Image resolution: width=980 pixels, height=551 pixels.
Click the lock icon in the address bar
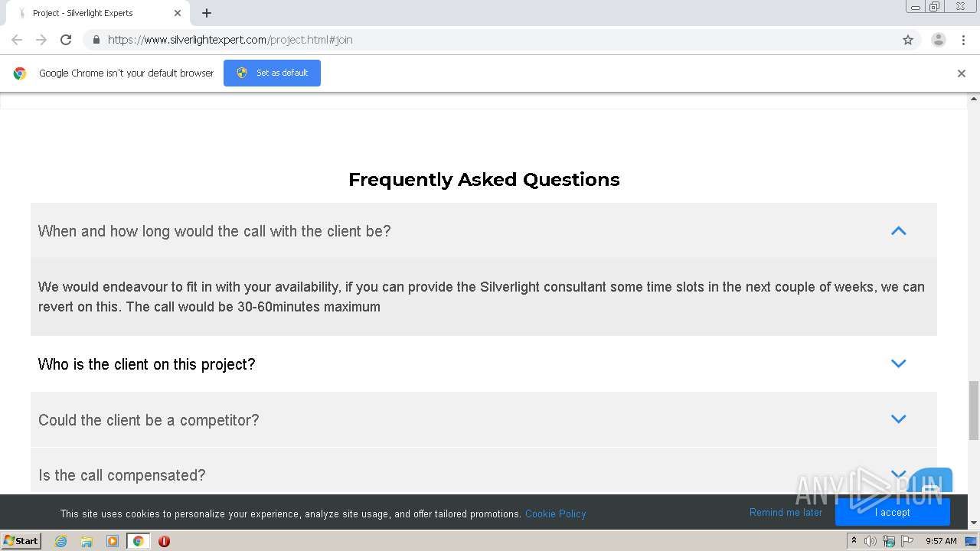(96, 40)
